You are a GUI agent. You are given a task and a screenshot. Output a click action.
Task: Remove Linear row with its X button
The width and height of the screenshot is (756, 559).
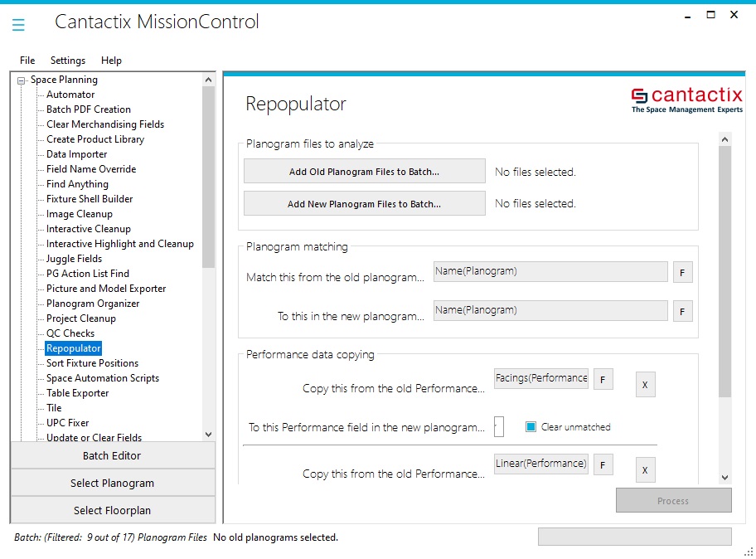tap(645, 469)
